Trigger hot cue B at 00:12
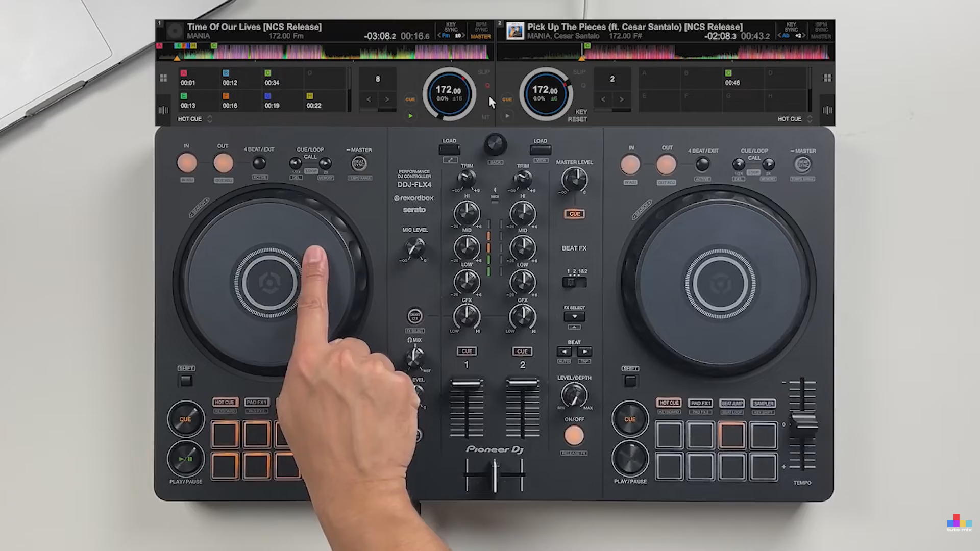This screenshot has height=551, width=980. coord(240,78)
